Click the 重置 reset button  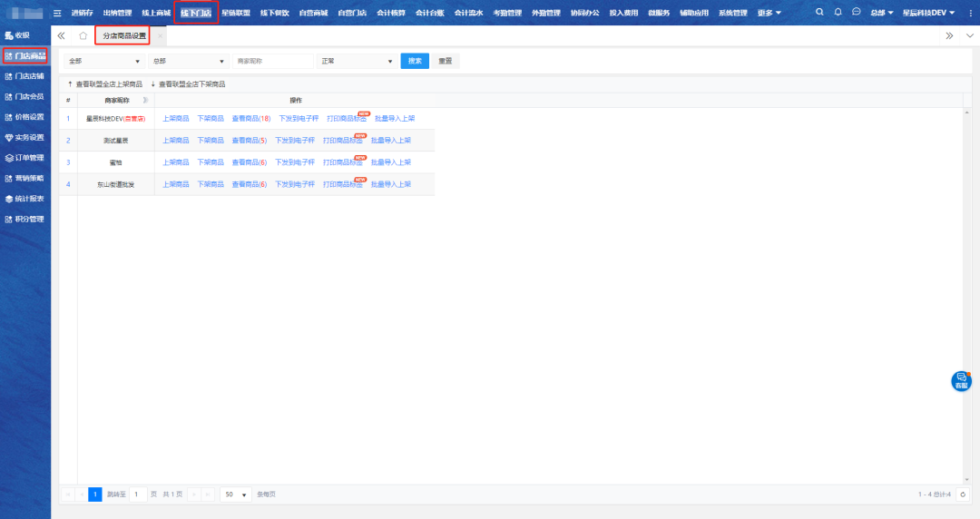(x=445, y=61)
